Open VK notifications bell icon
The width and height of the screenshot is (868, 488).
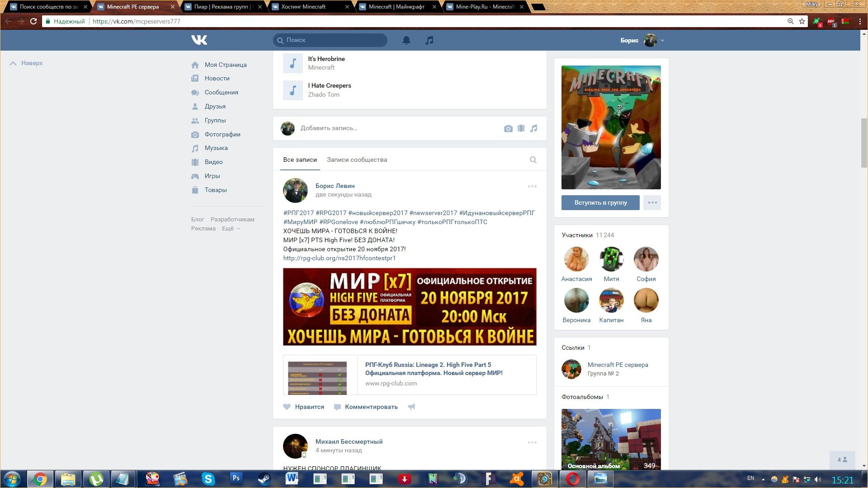click(406, 40)
